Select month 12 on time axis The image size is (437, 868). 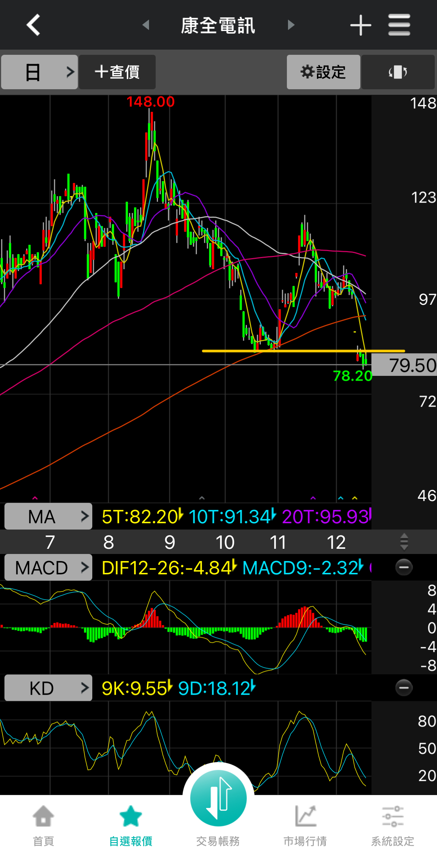tap(336, 542)
